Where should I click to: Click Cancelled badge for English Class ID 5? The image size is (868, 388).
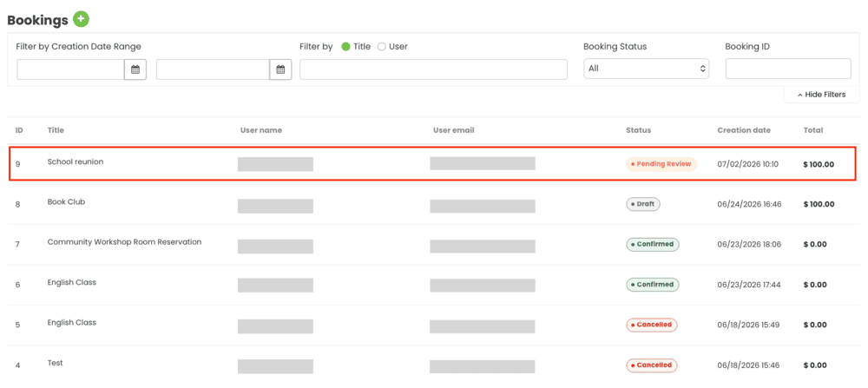(x=652, y=325)
